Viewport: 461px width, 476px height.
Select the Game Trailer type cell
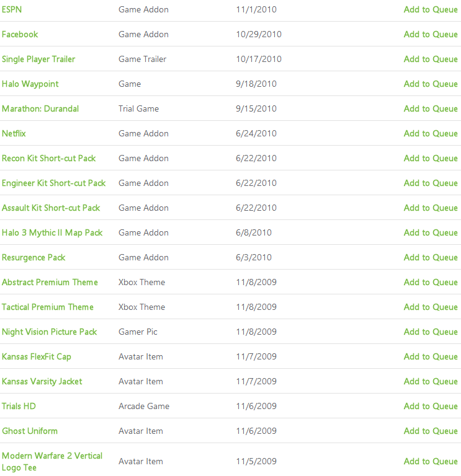pos(142,59)
